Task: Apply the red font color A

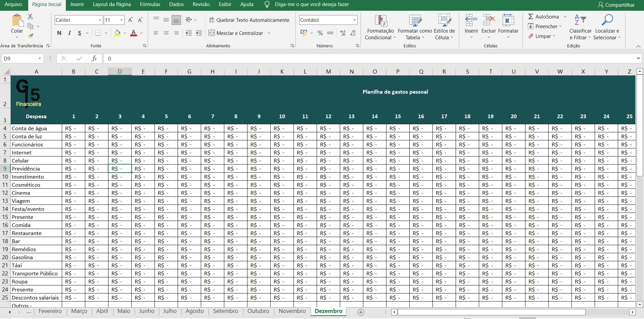Action: [x=134, y=33]
